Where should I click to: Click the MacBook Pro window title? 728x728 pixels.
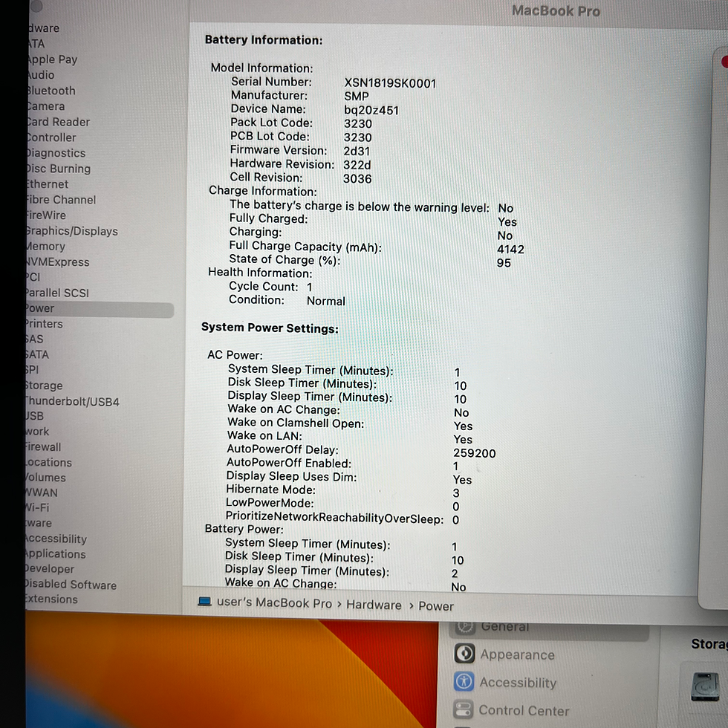[556, 10]
